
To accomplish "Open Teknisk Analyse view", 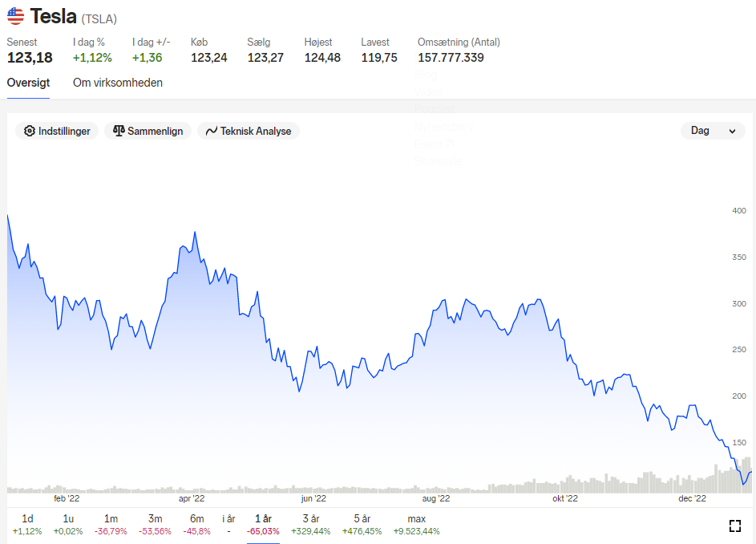I will (x=249, y=131).
